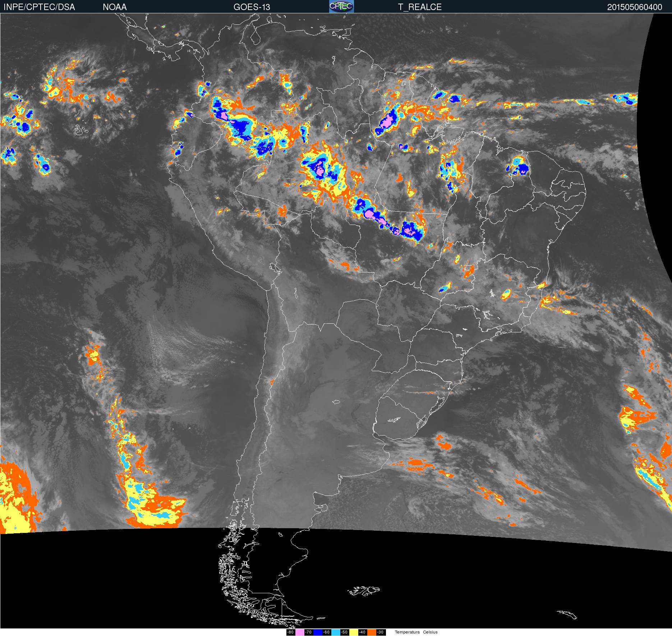Viewport: 672px width, 636px height.
Task: Click the -60 legend value
Action: pyautogui.click(x=327, y=632)
